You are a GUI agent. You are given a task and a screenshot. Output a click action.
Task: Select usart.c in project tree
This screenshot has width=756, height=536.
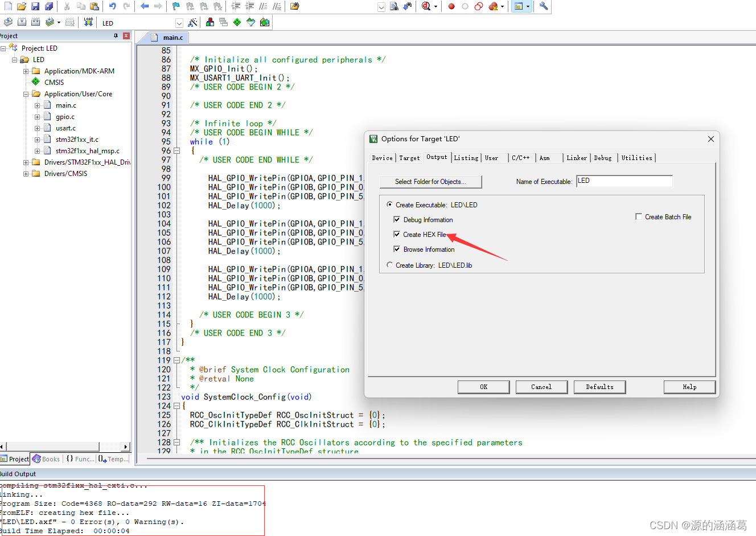tap(65, 128)
